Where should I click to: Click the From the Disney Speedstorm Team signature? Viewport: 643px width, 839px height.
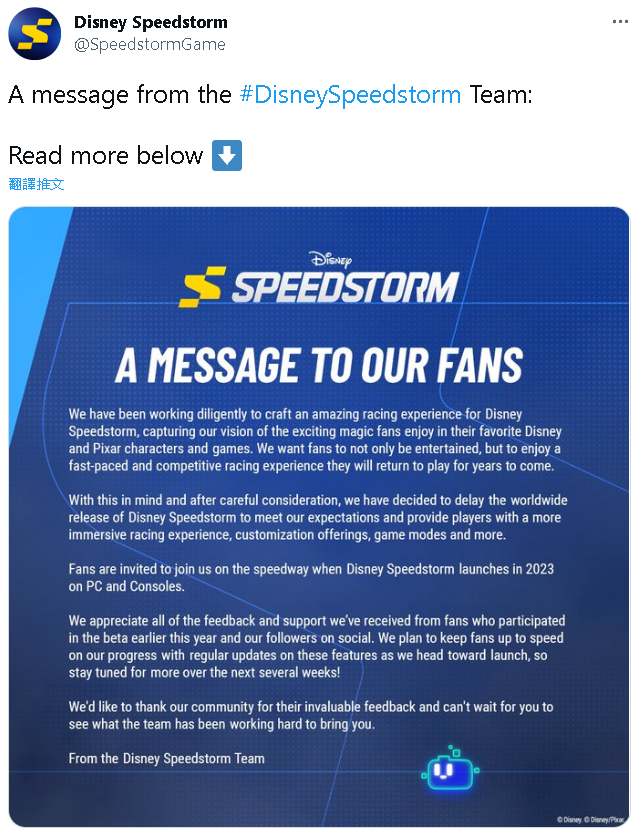click(x=166, y=758)
